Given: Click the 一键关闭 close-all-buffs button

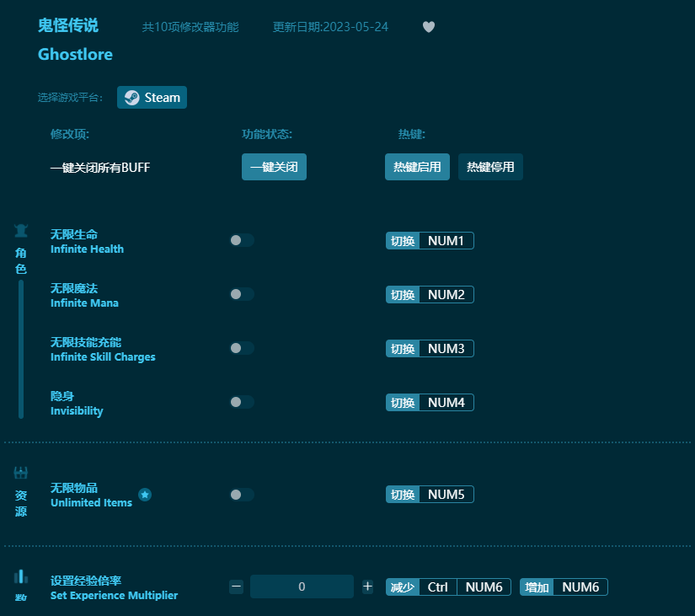Looking at the screenshot, I should tap(274, 167).
